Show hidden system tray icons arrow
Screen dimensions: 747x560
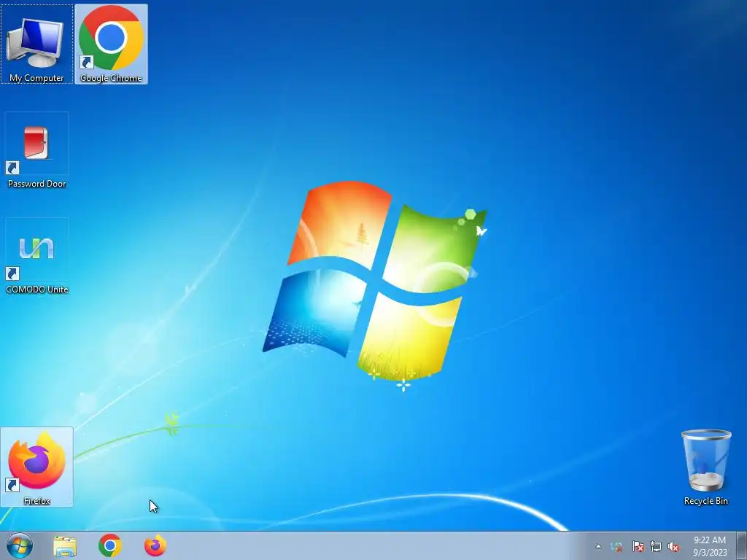(598, 547)
